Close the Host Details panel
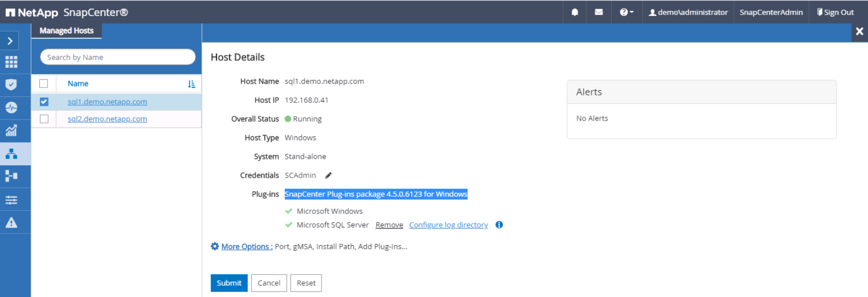This screenshot has height=297, width=868. tap(859, 32)
